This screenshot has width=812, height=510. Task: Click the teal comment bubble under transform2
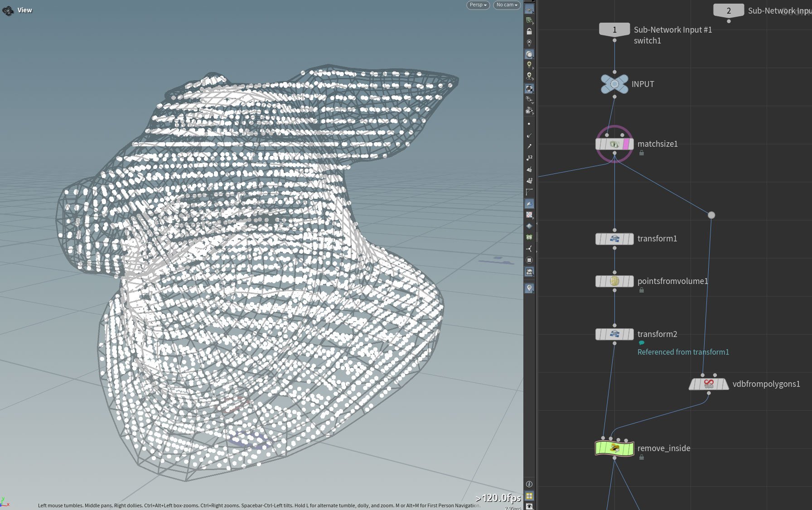642,343
